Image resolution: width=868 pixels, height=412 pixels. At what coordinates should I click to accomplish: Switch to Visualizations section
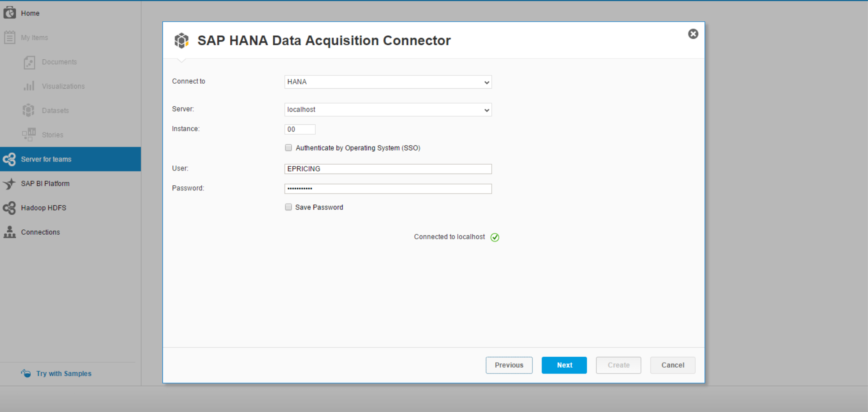63,86
